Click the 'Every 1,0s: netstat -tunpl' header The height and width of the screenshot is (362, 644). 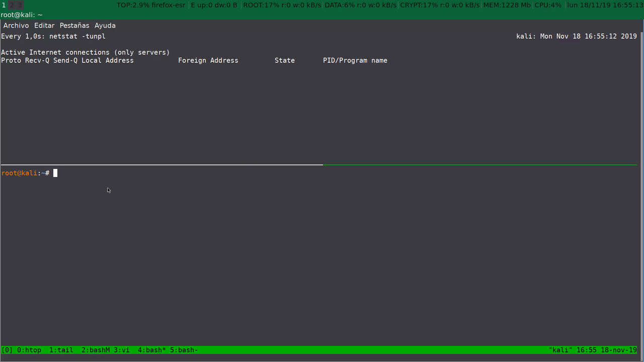[x=53, y=36]
